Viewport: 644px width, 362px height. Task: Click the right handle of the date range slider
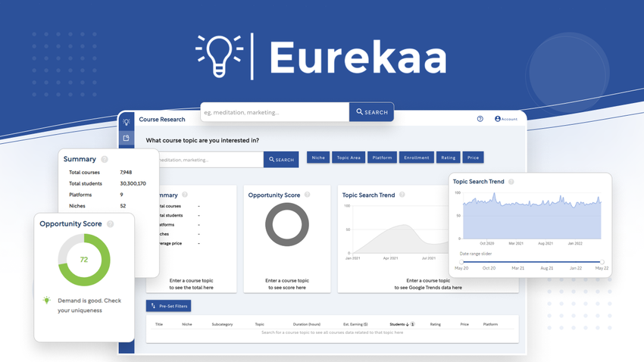602,262
